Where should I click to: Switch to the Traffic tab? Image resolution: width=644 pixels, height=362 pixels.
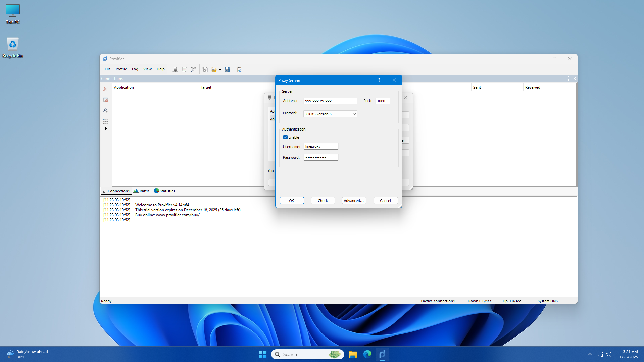pos(142,191)
